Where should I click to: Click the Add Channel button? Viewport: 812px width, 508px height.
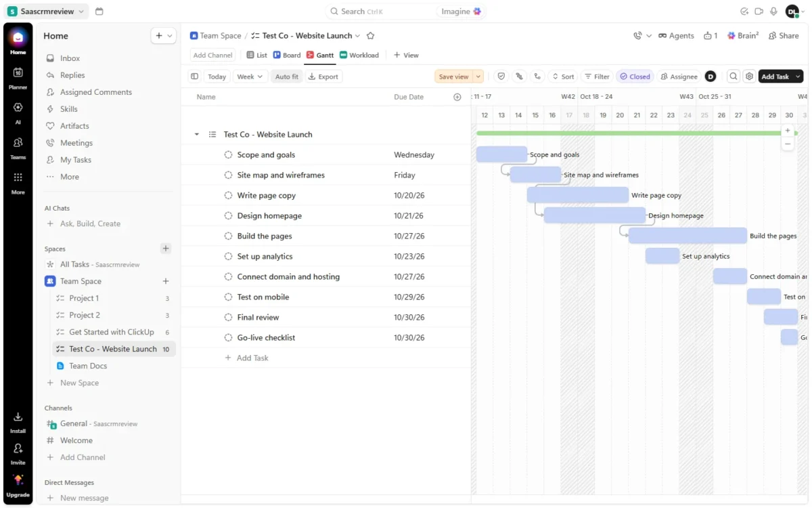[212, 55]
